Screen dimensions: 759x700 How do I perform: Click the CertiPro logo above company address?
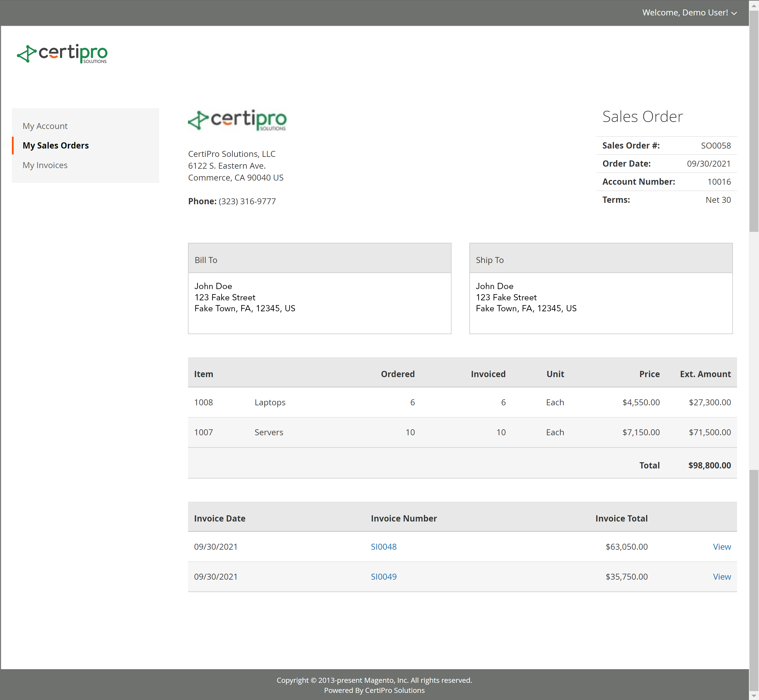coord(237,120)
